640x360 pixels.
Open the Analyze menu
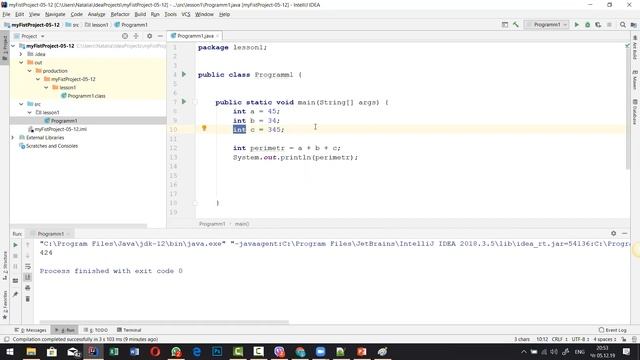pos(96,14)
